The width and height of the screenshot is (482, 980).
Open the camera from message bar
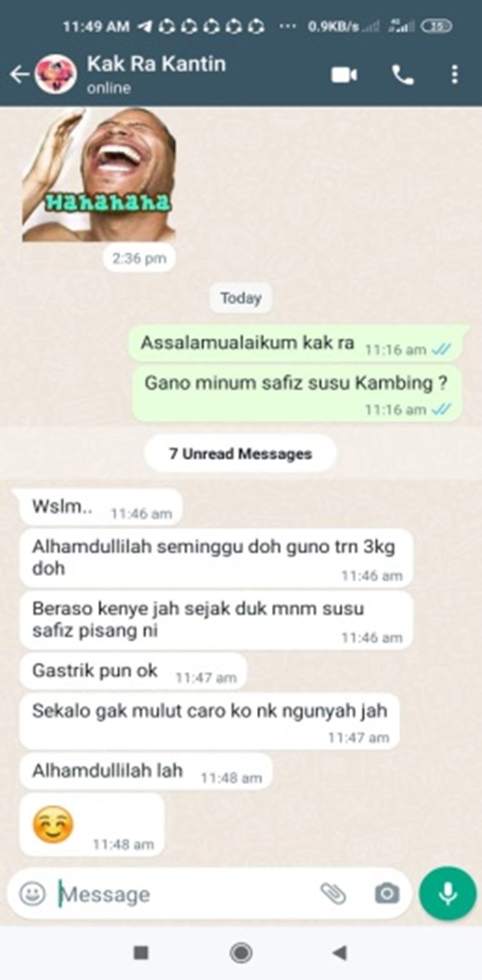point(387,894)
